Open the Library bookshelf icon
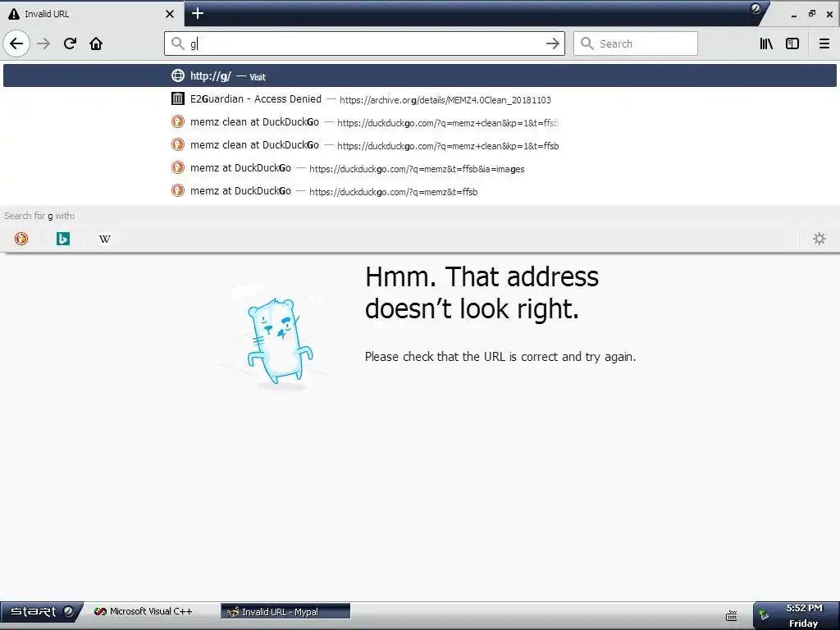 click(766, 43)
